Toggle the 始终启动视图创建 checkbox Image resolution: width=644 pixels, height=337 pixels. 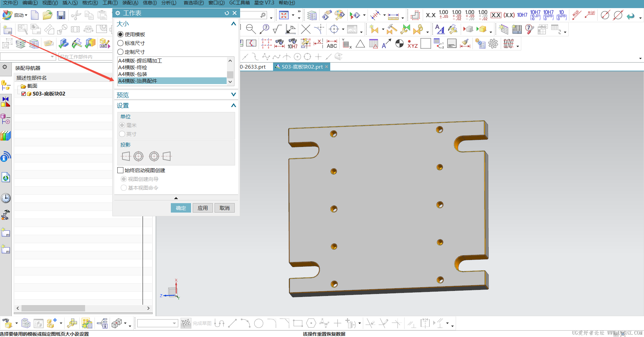pyautogui.click(x=120, y=170)
